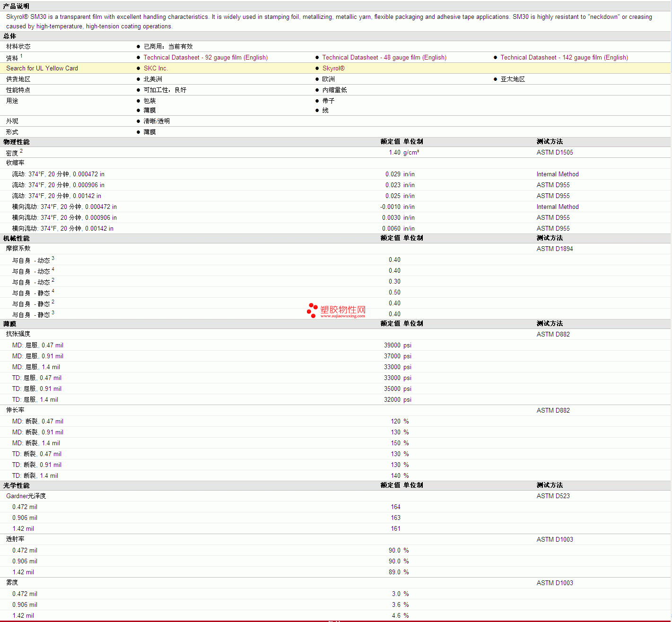Viewport: 672px width, 622px height.
Task: Click gloss value 164
Action: coord(395,507)
